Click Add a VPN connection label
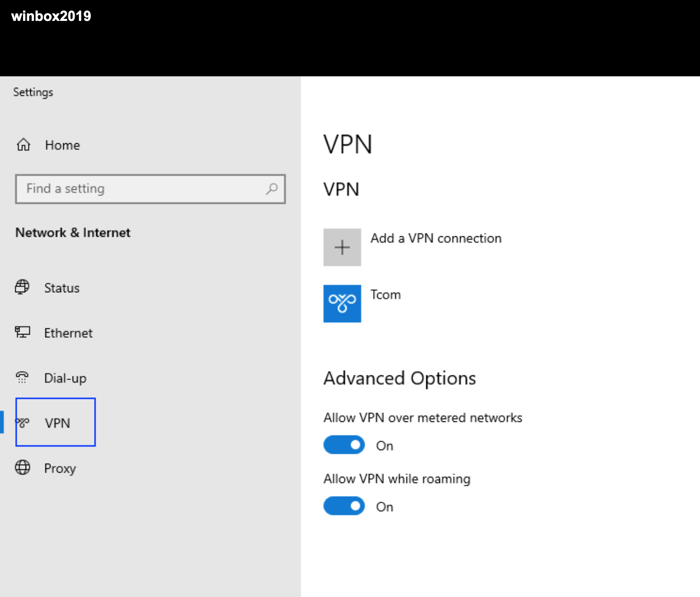Image resolution: width=700 pixels, height=597 pixels. 436,238
